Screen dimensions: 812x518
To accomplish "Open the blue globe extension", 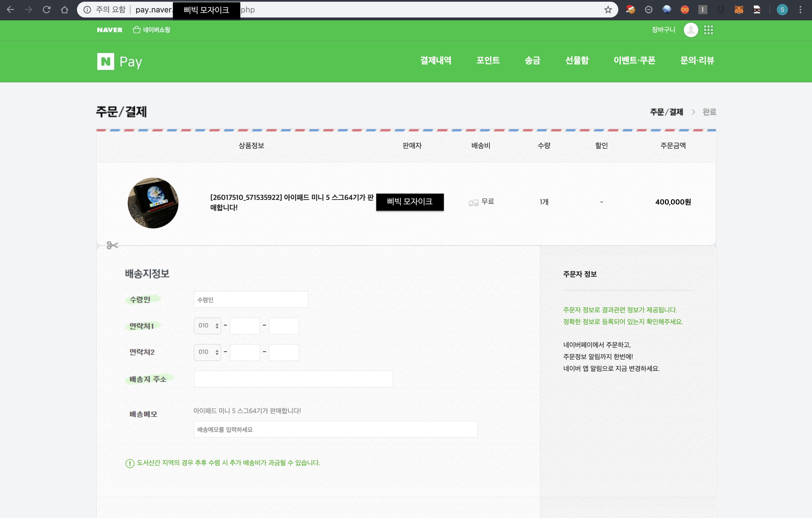I will pos(667,10).
